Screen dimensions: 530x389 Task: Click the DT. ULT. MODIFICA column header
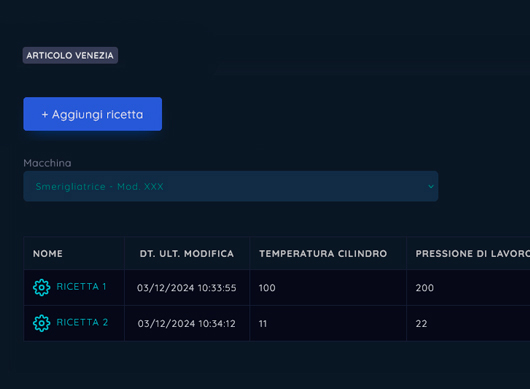pos(187,254)
